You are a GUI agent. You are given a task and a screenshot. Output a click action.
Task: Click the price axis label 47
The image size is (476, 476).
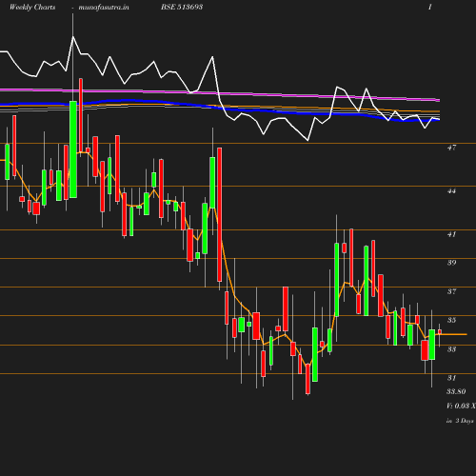click(x=451, y=148)
